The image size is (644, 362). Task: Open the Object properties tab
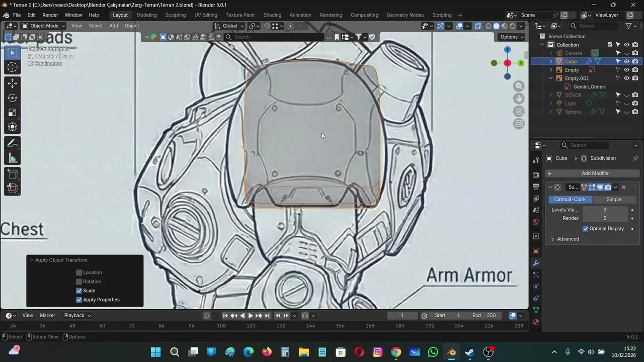coord(536,251)
